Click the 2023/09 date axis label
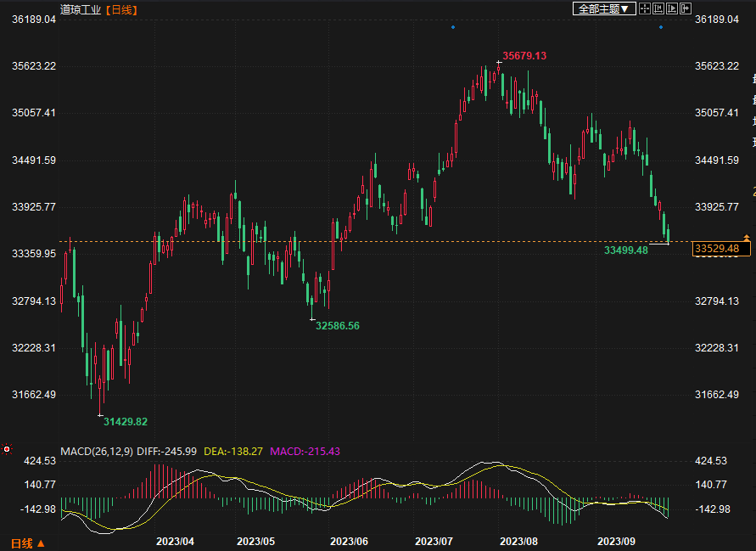This screenshot has width=756, height=551. pyautogui.click(x=616, y=542)
